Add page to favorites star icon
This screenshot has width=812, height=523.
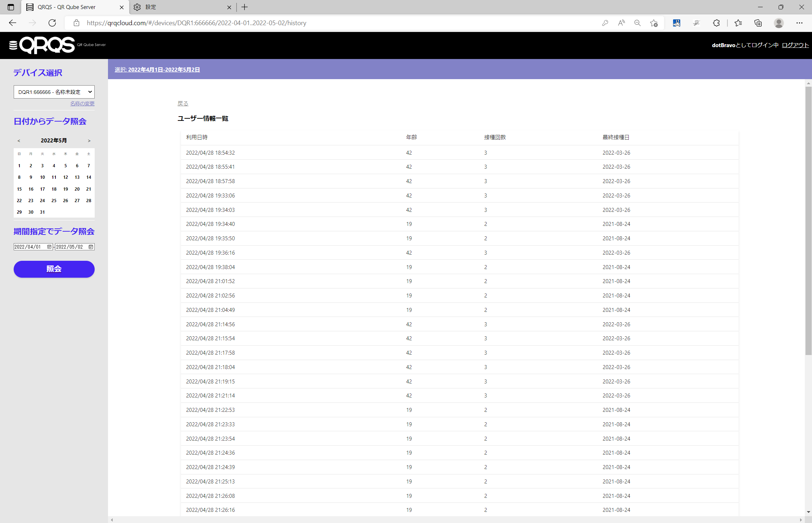pos(654,23)
